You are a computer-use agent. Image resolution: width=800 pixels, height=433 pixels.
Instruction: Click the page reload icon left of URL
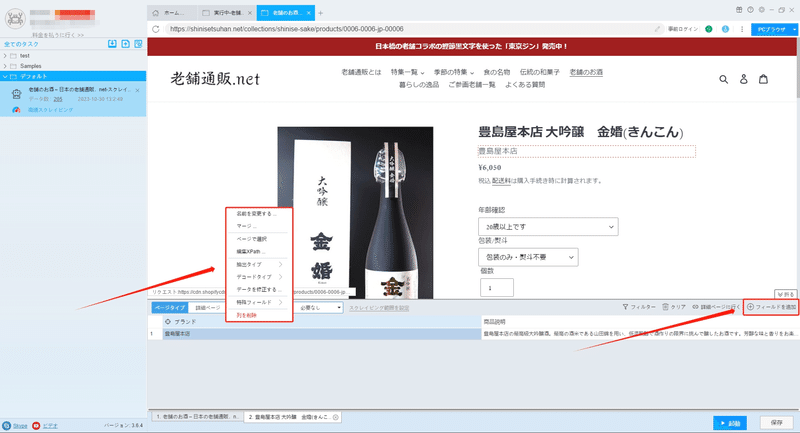pyautogui.click(x=156, y=29)
